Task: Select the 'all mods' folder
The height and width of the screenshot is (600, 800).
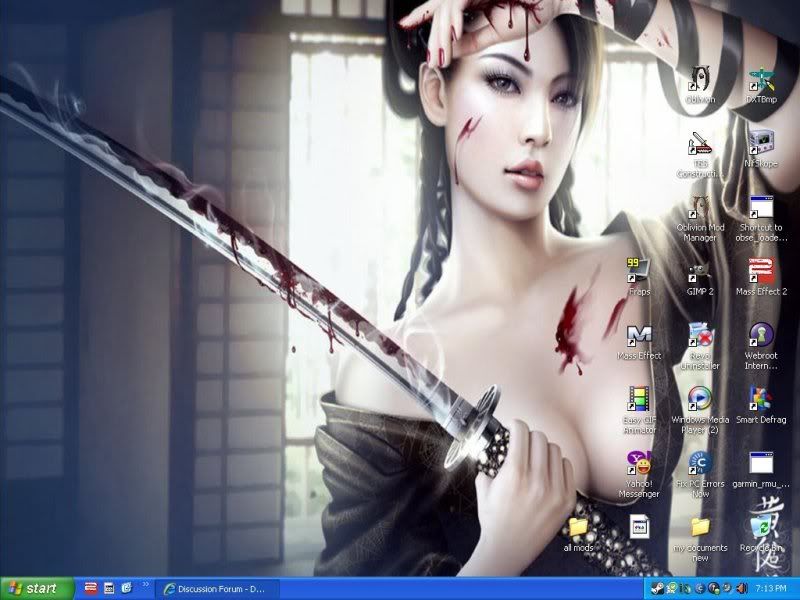Action: click(x=578, y=527)
